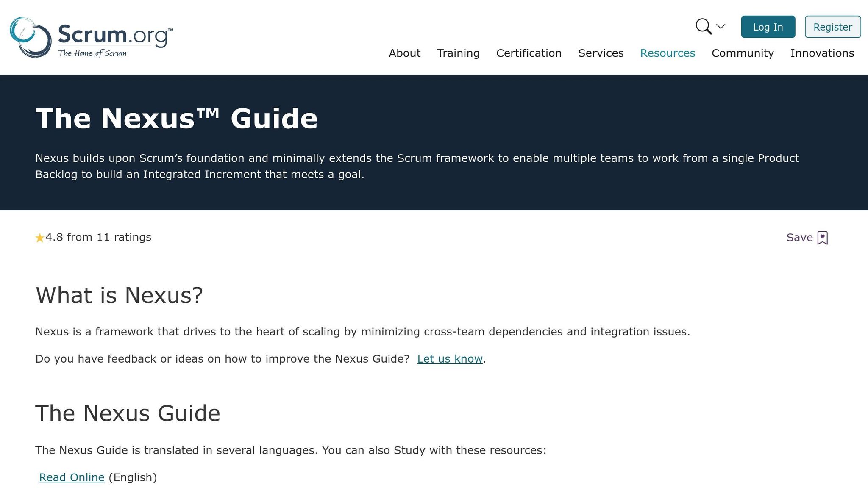868x488 pixels.
Task: Open search with the magnifying glass icon
Action: tap(703, 27)
